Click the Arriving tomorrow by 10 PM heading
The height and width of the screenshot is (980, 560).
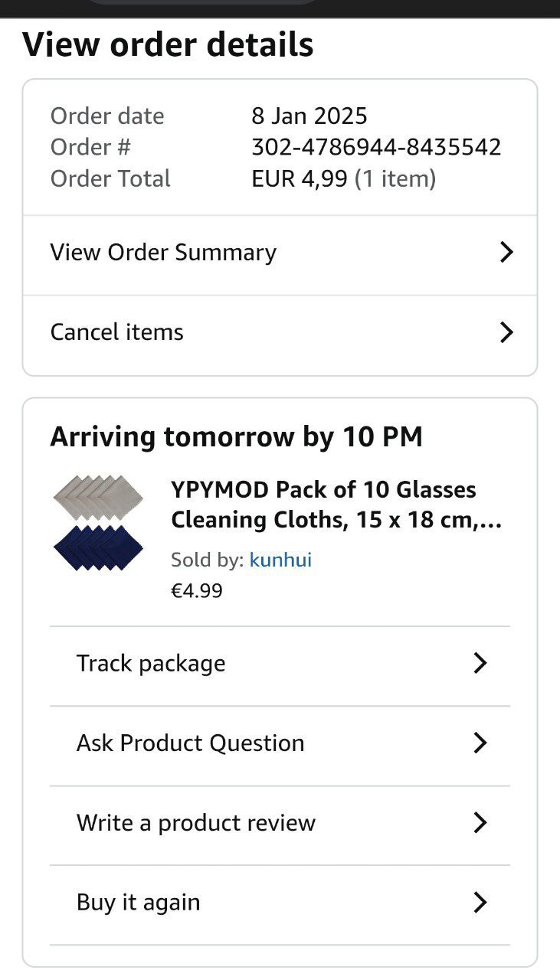236,437
